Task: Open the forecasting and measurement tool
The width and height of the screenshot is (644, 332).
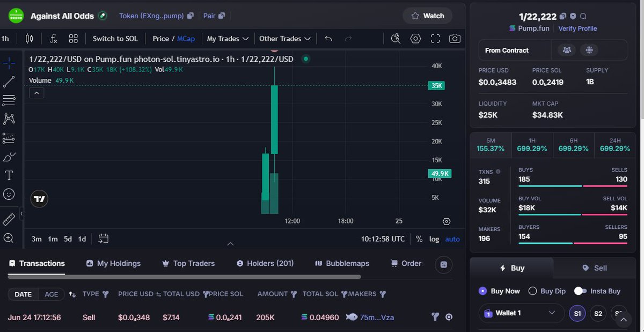Action: pyautogui.click(x=9, y=138)
